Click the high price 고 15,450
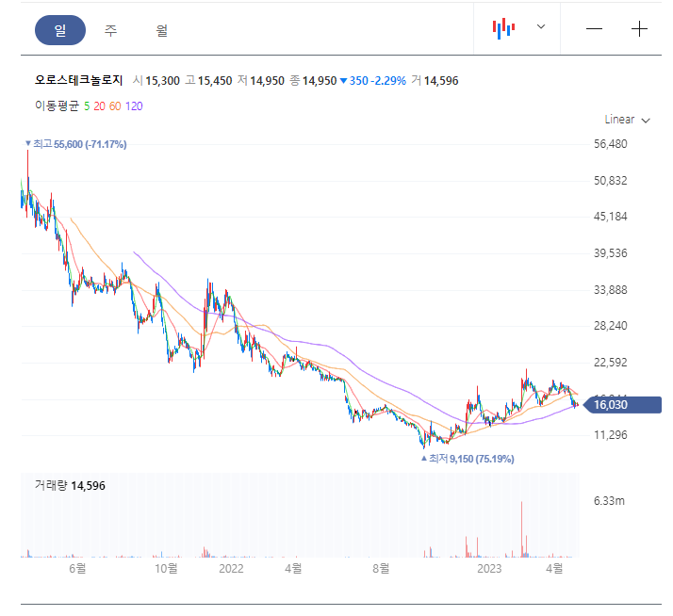Screen dimensions: 673x616 tap(208, 81)
